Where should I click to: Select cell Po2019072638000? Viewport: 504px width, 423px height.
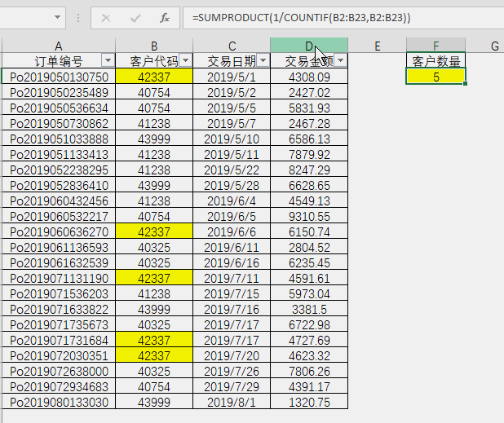(59, 372)
